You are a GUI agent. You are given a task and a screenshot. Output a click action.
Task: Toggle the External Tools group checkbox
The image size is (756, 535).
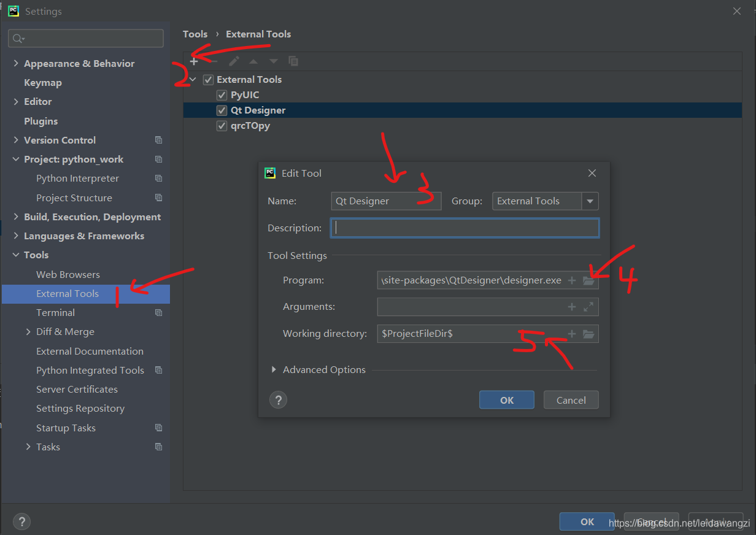coord(209,80)
